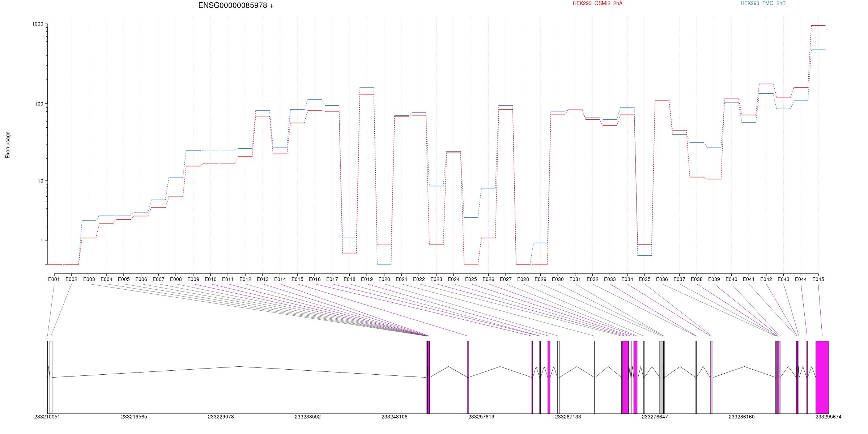Click exon label E045
Viewport: 868px width, 434px height.
tap(818, 279)
